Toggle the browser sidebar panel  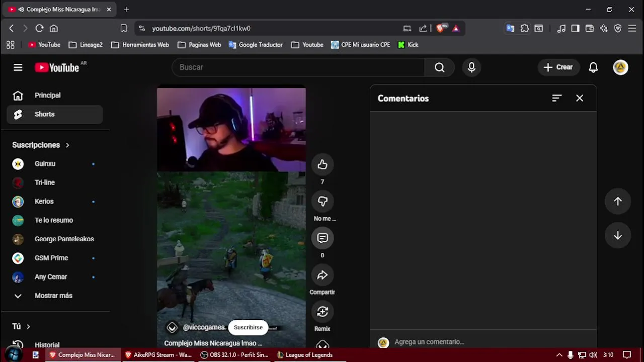576,29
